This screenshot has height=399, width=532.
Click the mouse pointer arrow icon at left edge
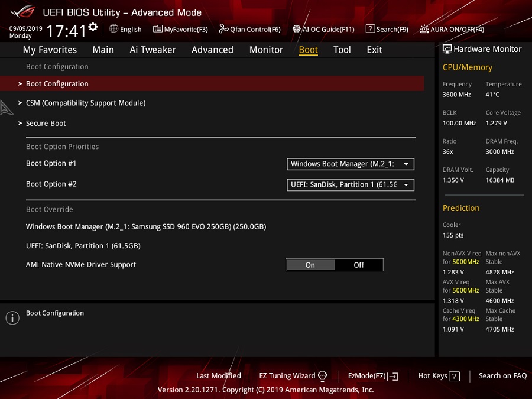6,108
